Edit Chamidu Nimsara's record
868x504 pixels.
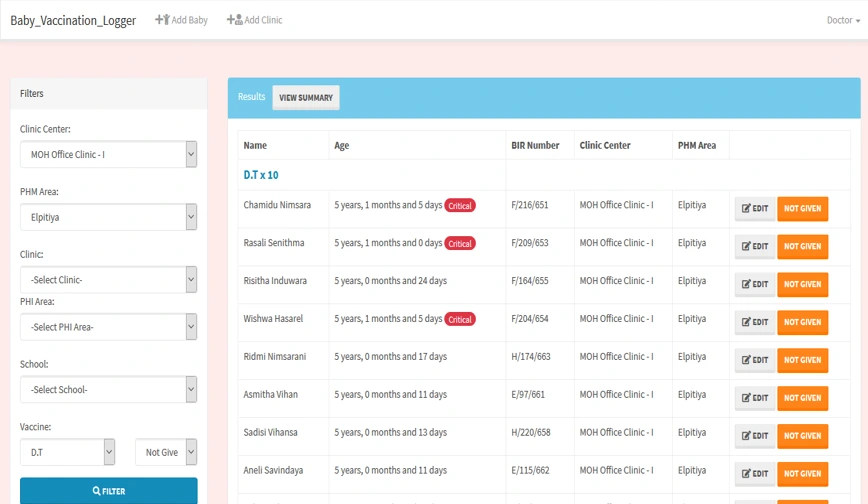point(755,208)
